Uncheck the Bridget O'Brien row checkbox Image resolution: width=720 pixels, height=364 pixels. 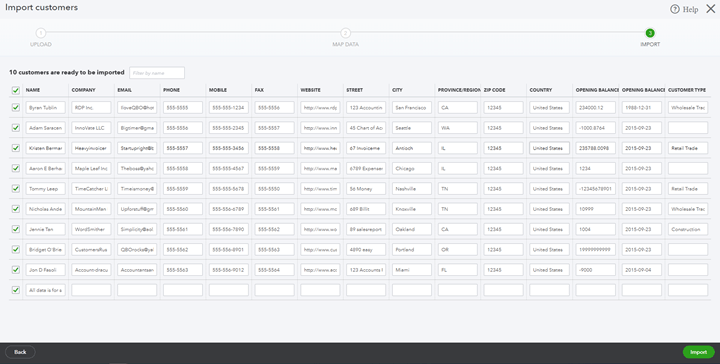point(16,249)
